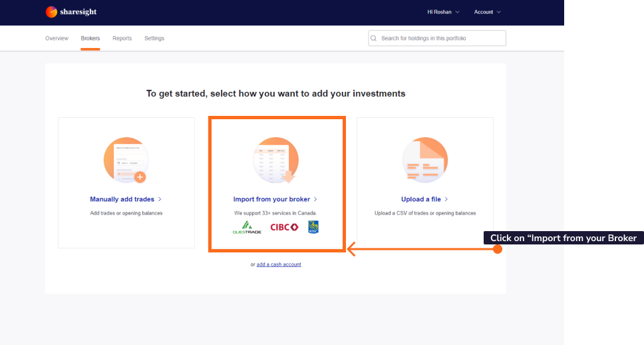Switch to the Overview tab
This screenshot has height=349, width=644.
click(x=57, y=38)
